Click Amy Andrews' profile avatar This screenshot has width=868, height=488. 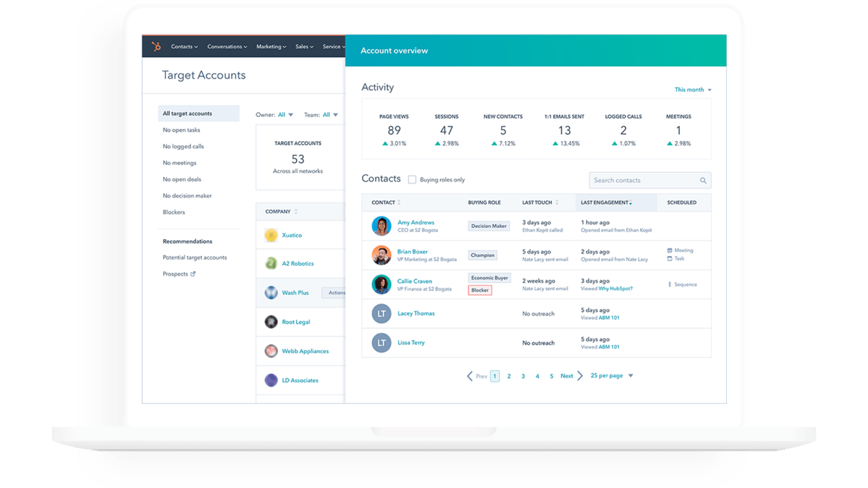coord(381,226)
